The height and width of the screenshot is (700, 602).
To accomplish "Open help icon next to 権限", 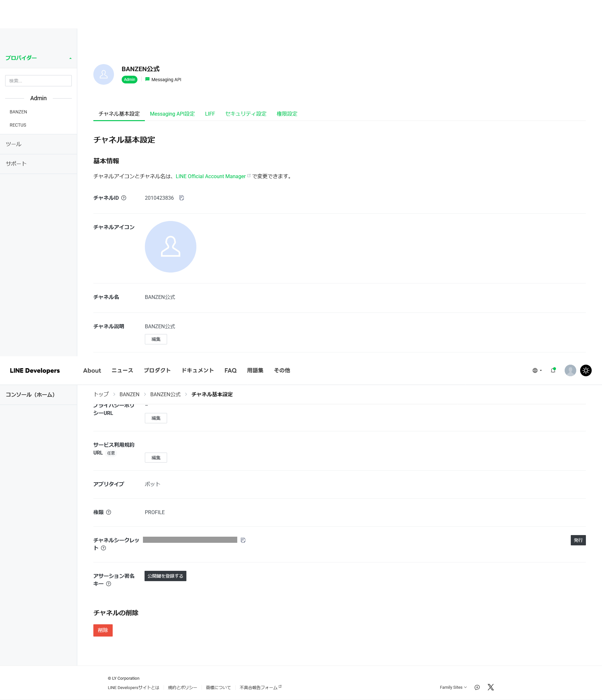I will pos(109,513).
